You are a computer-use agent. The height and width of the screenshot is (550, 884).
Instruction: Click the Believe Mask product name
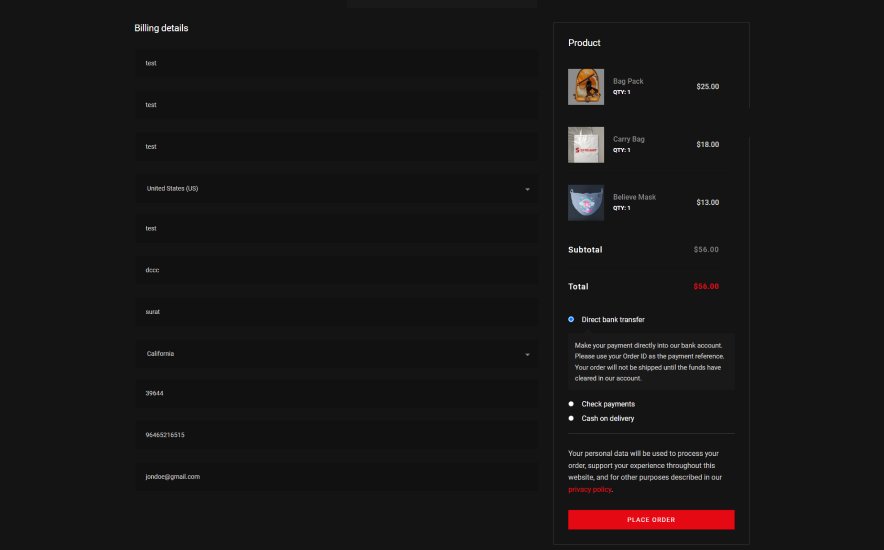point(634,197)
